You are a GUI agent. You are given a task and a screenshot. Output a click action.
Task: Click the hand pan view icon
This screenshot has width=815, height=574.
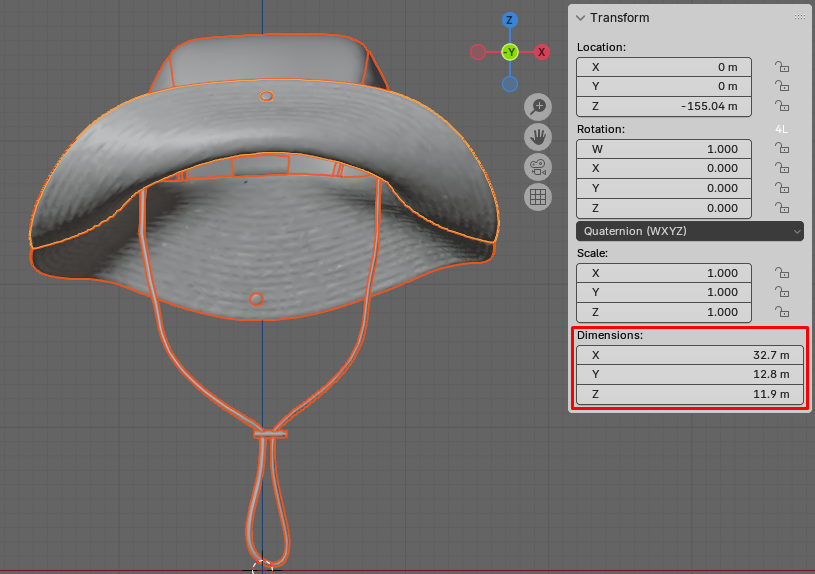point(538,137)
